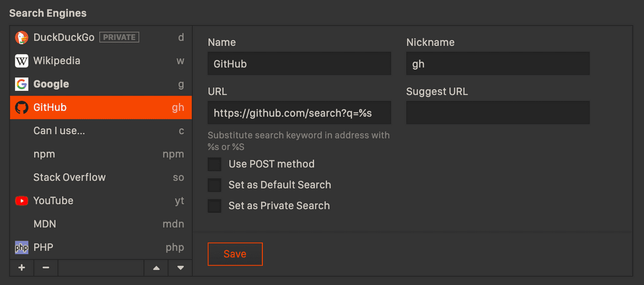Add a new search engine with plus
The image size is (644, 285).
[x=21, y=268]
